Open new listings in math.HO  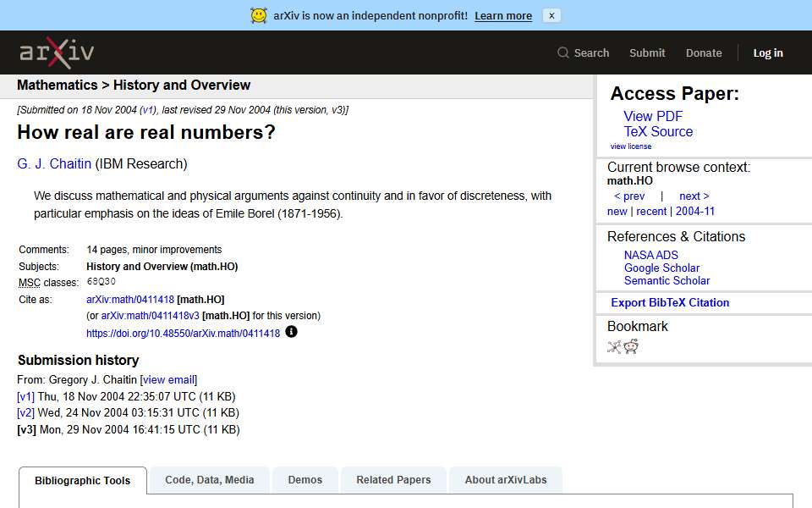pos(617,212)
